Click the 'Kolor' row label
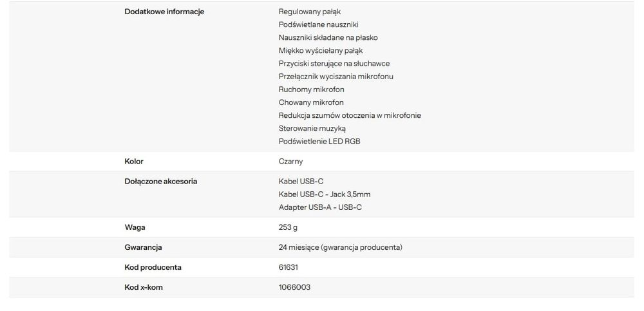This screenshot has width=644, height=311. pos(134,162)
